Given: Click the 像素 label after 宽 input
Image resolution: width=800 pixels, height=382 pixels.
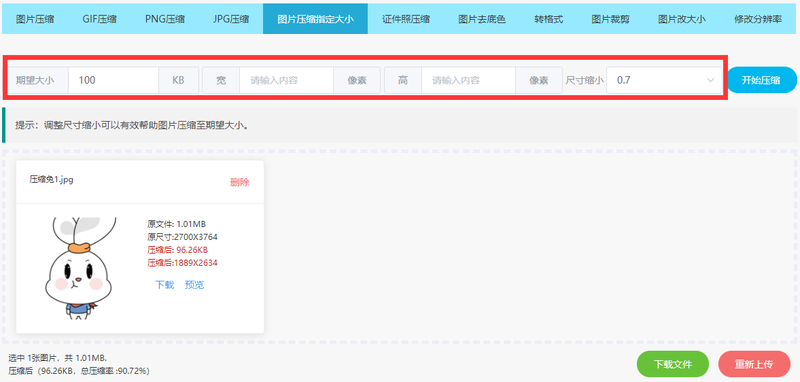Looking at the screenshot, I should coord(357,80).
